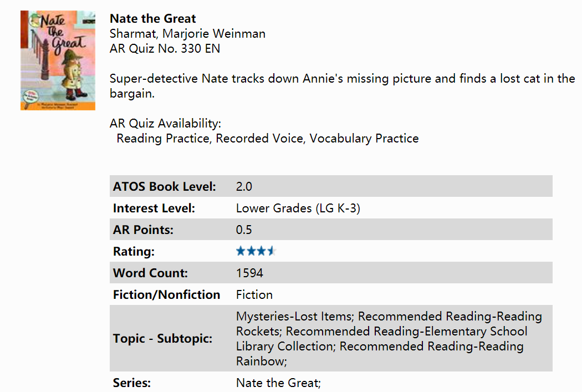Click the Series value Nate the Great;
Viewport: 582px width, 392px height.
click(x=278, y=383)
